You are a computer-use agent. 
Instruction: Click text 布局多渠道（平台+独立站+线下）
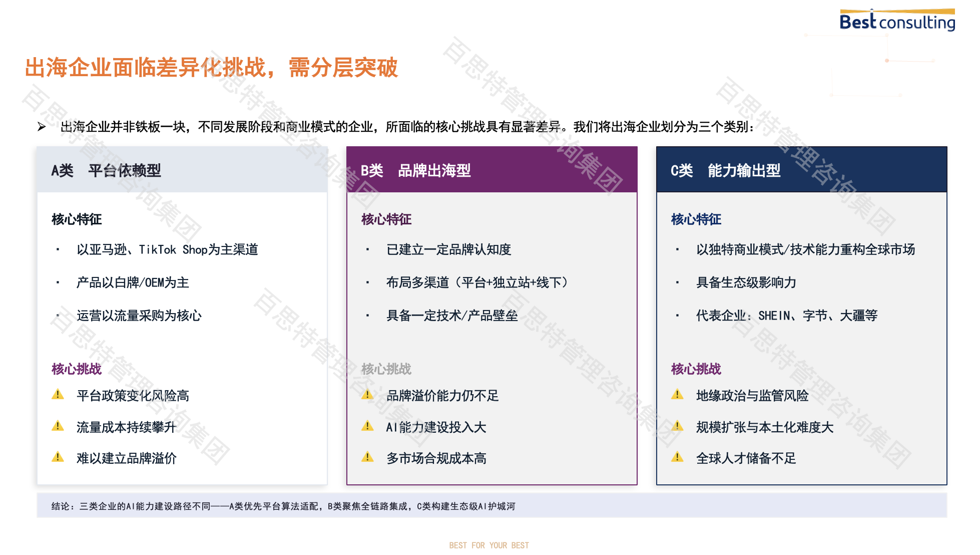point(478,283)
